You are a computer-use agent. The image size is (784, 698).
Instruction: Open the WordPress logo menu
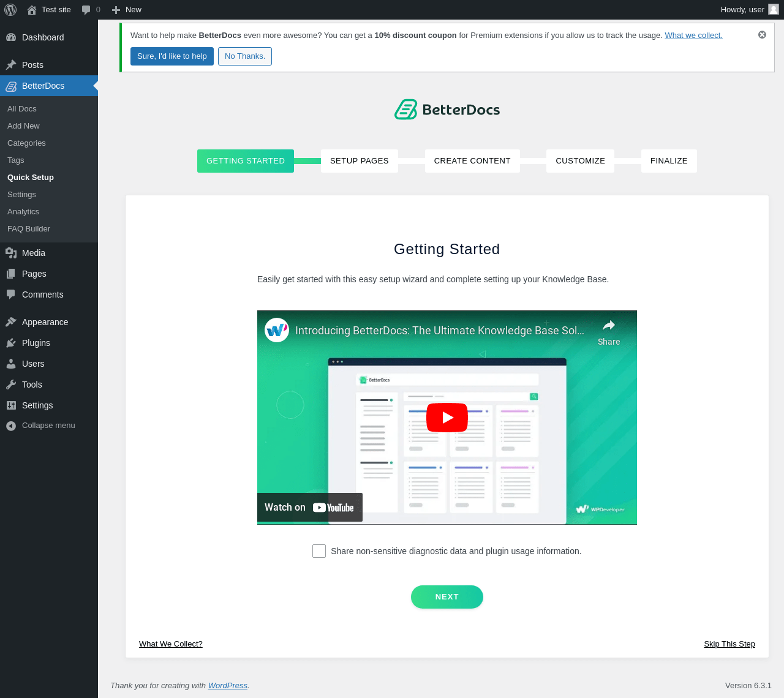pos(10,10)
